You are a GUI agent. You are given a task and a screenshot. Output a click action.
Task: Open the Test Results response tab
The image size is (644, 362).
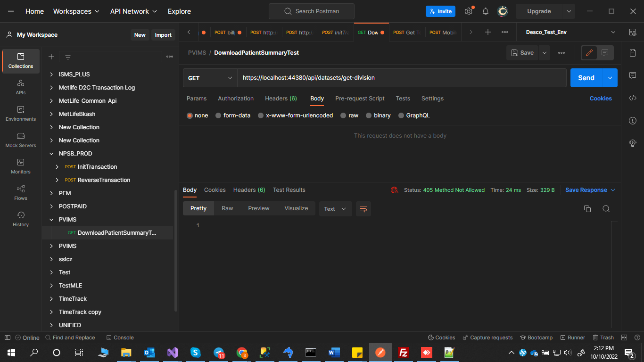coord(289,190)
